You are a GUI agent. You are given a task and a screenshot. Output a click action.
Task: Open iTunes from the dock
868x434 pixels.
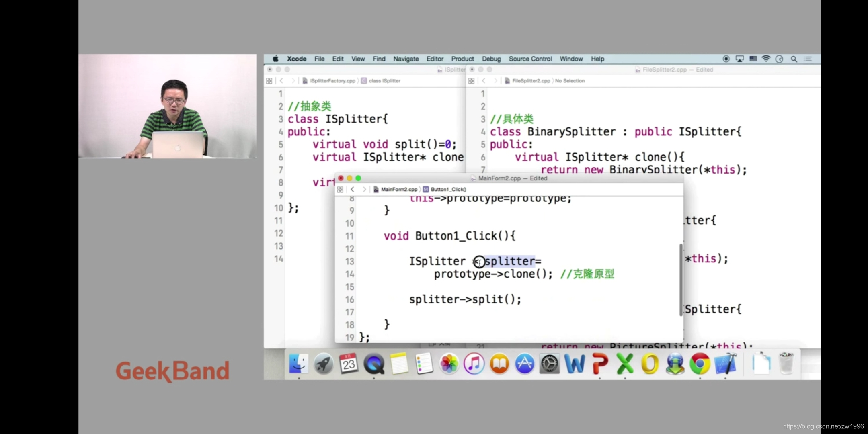coord(474,364)
